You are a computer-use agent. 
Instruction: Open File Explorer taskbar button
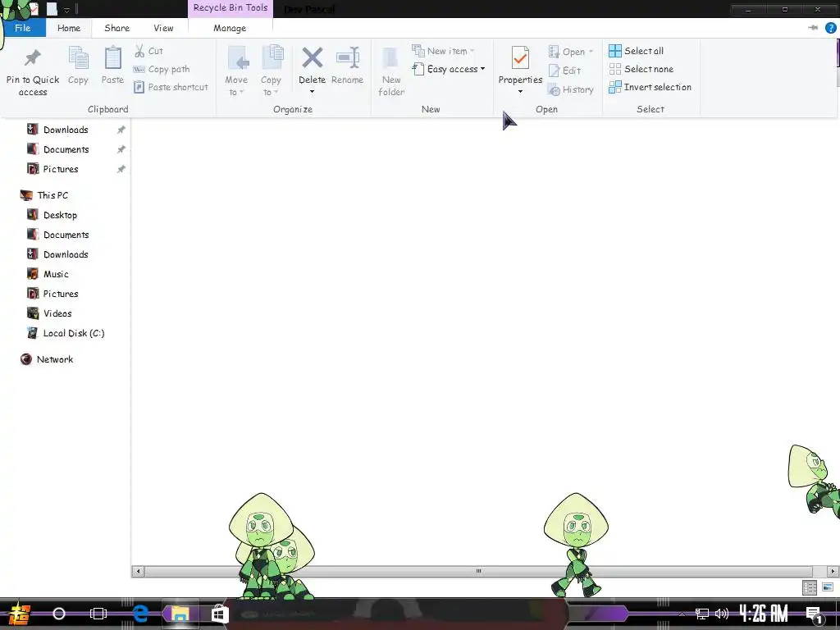pos(180,614)
